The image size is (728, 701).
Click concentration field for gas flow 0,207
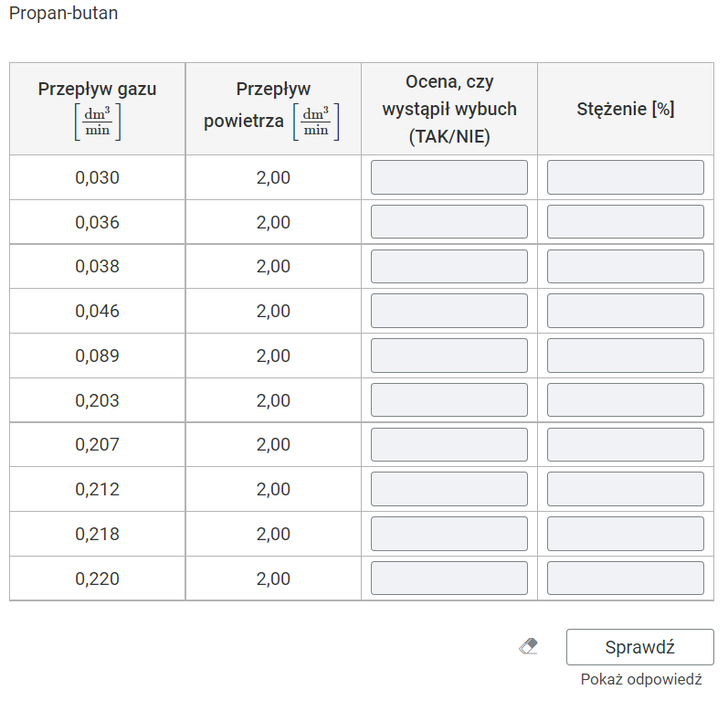coord(625,445)
